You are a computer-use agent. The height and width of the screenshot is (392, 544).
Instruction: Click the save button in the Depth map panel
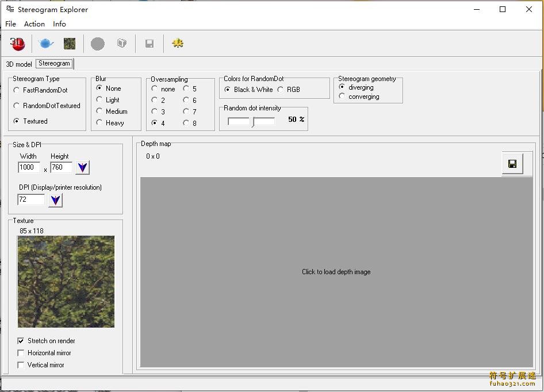(x=512, y=163)
